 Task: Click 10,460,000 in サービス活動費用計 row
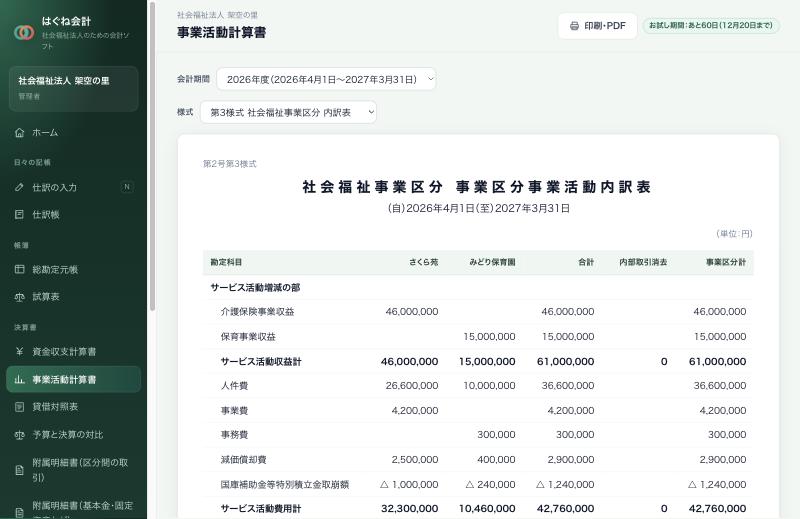point(487,509)
